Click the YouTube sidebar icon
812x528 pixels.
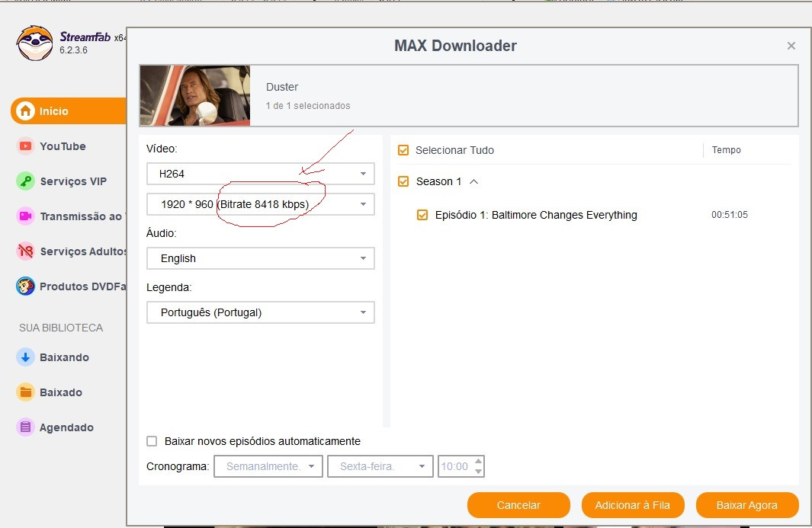click(x=25, y=146)
